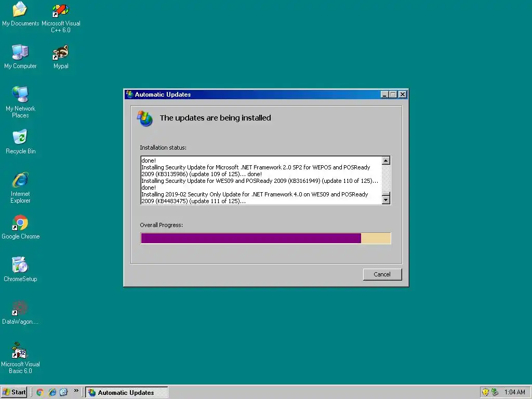Click the Internet Explorer quick launch icon

click(x=52, y=392)
